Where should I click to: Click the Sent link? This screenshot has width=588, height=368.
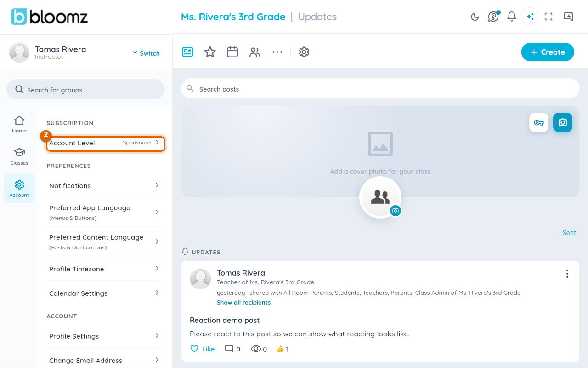[569, 233]
